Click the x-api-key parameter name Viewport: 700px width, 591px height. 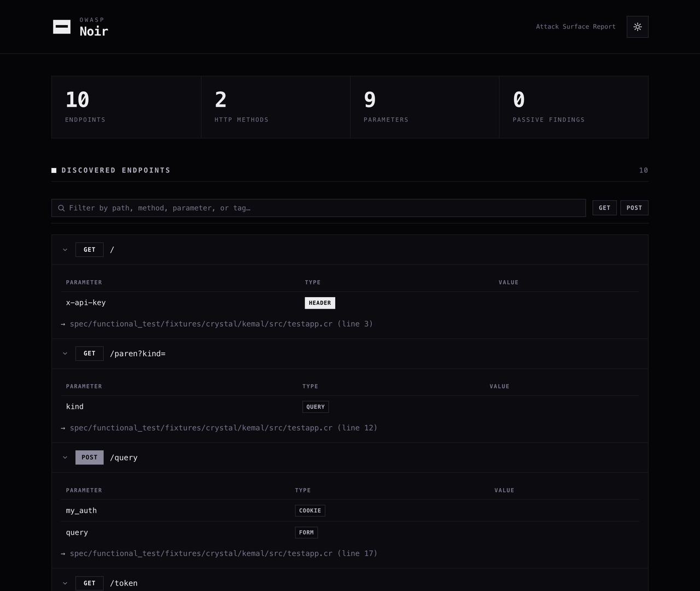[x=86, y=303]
